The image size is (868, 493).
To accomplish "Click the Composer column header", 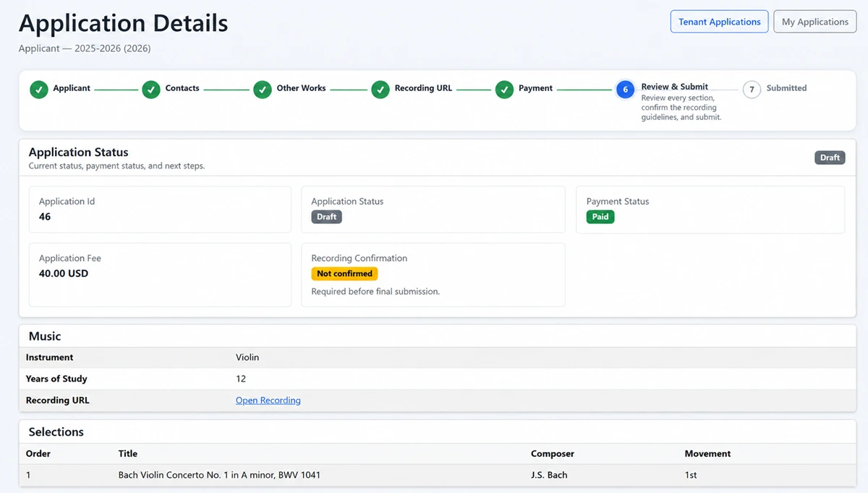I will 553,454.
